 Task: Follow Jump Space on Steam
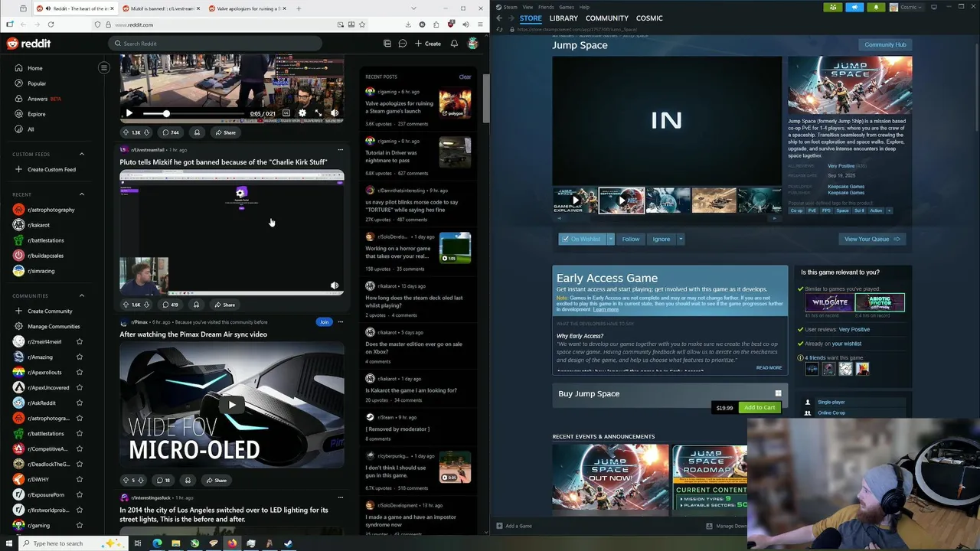[630, 239]
